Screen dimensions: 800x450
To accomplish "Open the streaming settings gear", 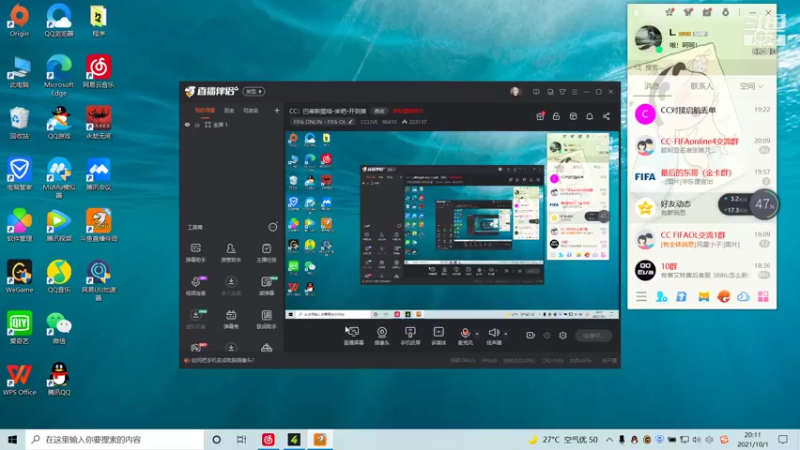I will click(563, 335).
